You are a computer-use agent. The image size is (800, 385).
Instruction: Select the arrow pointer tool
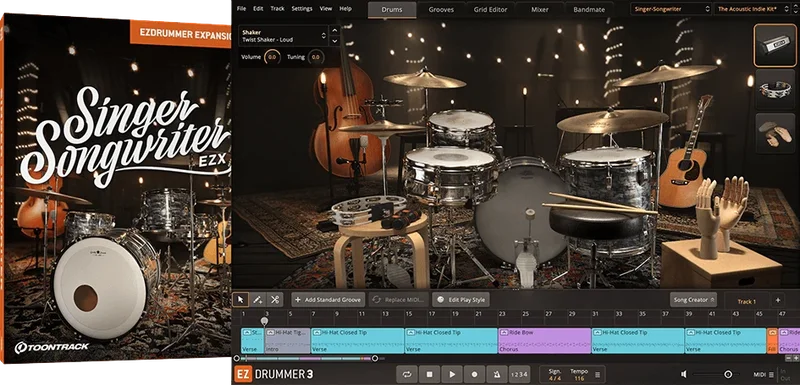tap(240, 300)
